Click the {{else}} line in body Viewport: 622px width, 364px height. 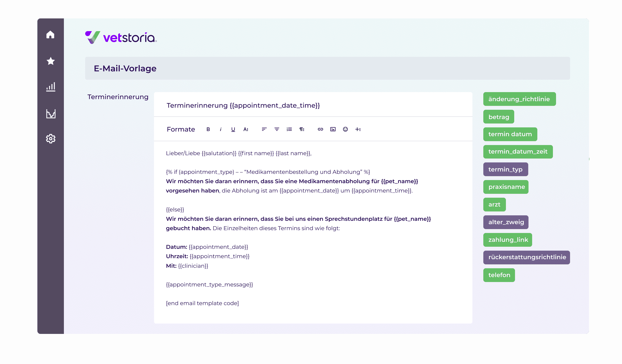coord(175,210)
